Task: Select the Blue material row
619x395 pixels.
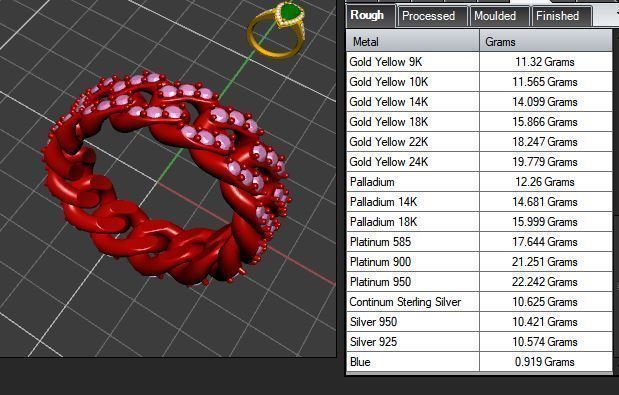Action: [479, 362]
